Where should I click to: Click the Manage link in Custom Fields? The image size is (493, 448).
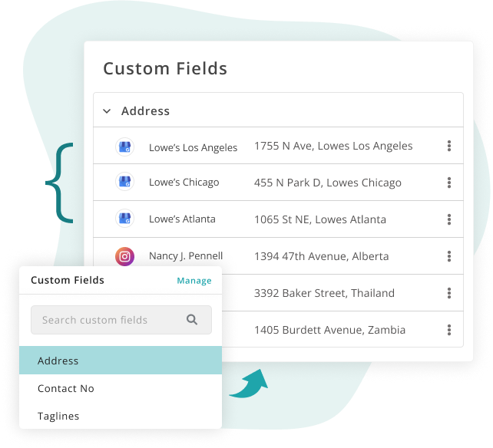coord(194,281)
